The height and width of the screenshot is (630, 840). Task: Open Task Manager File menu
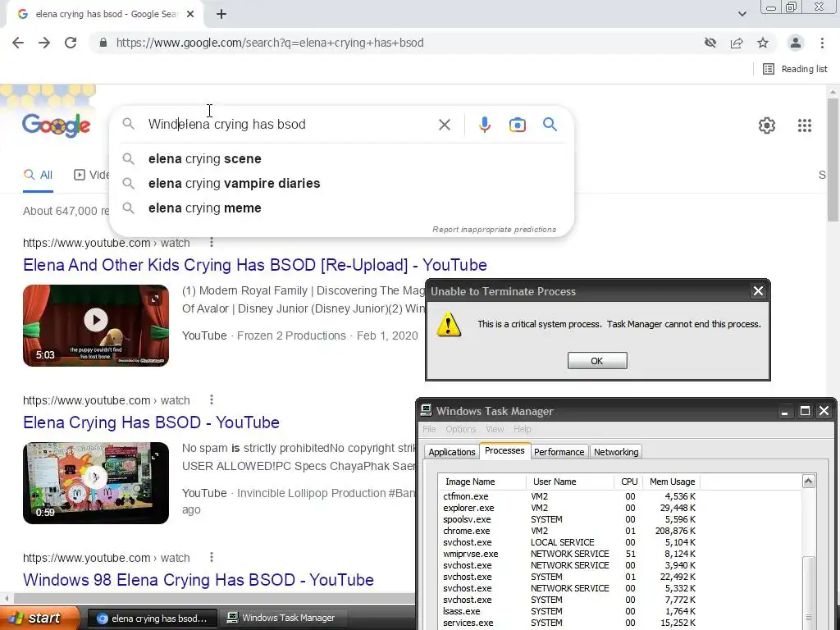[x=429, y=429]
